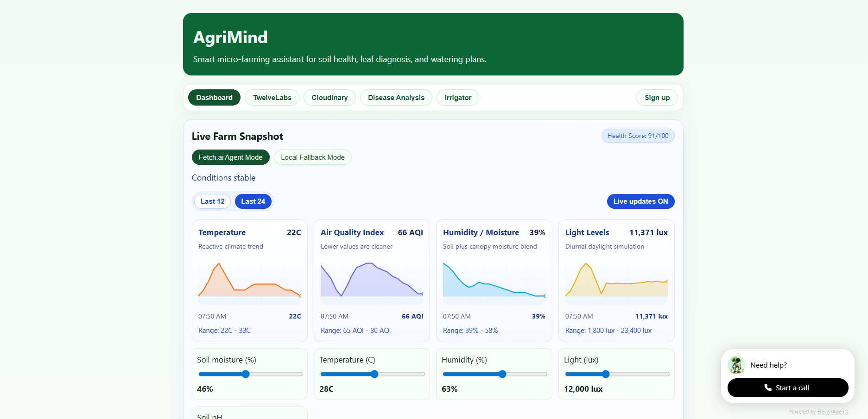Screen dimensions: 868x419
Task: Go to the Disease Analysis tab
Action: (x=396, y=98)
